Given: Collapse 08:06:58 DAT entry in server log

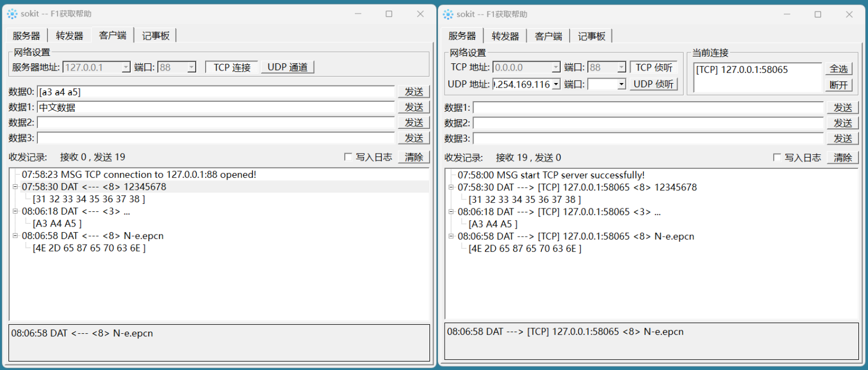Looking at the screenshot, I should [x=452, y=236].
